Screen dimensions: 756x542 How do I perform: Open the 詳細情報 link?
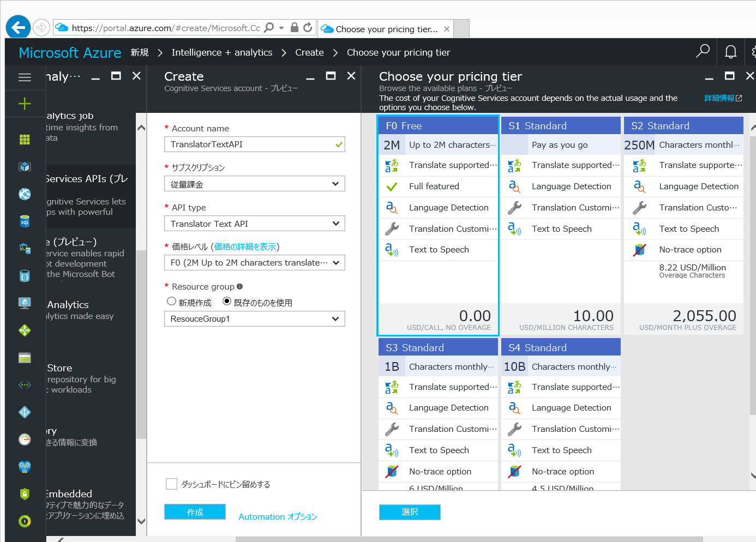coord(723,98)
